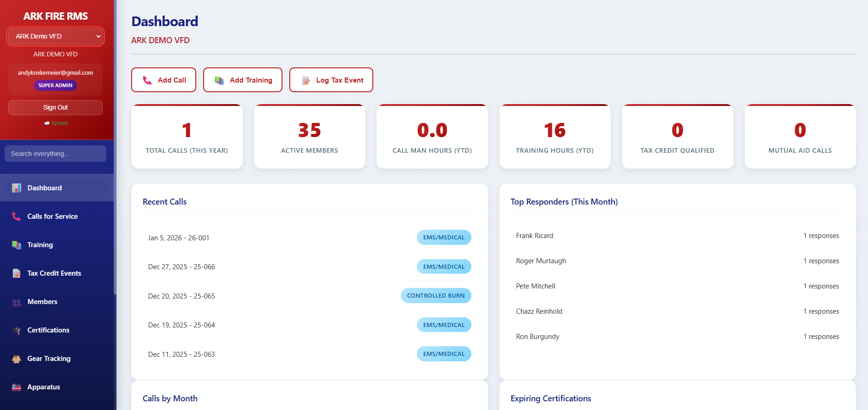Click the Certifications graduation cap icon
868x410 pixels.
(x=17, y=330)
